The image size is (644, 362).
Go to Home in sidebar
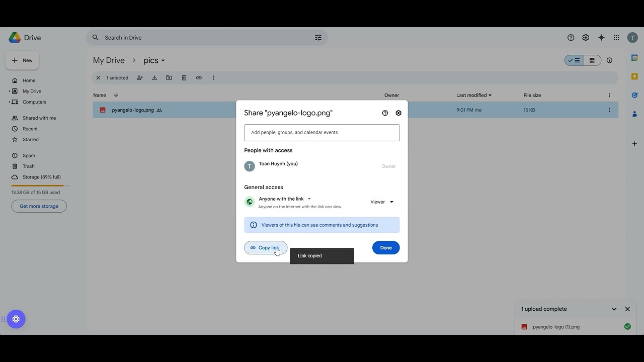[x=29, y=80]
